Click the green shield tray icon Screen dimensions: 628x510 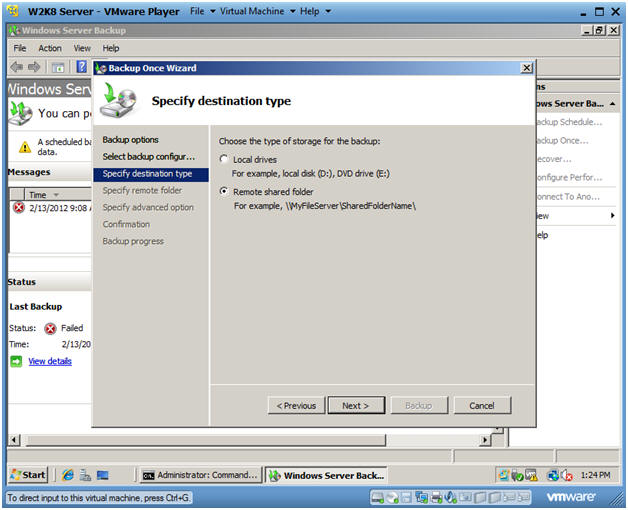(517, 476)
